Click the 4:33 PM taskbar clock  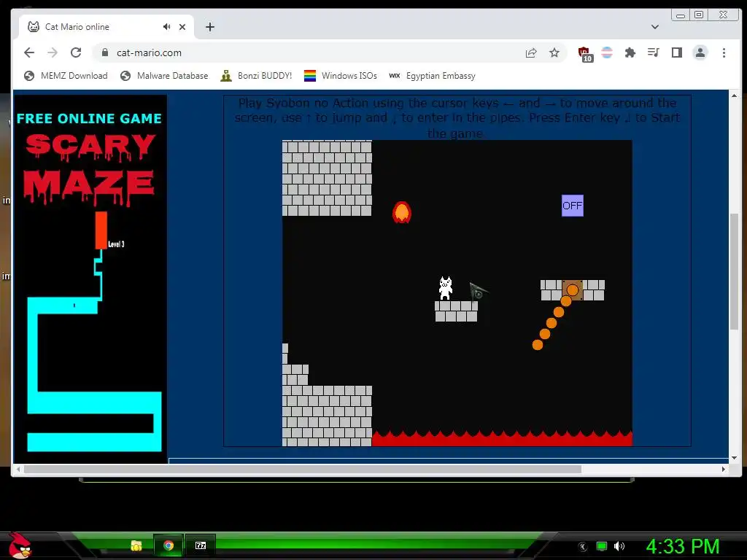pos(683,546)
